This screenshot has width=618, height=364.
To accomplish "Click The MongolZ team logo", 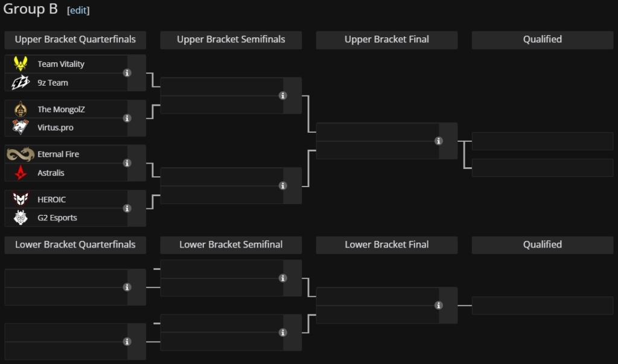I will (x=21, y=109).
